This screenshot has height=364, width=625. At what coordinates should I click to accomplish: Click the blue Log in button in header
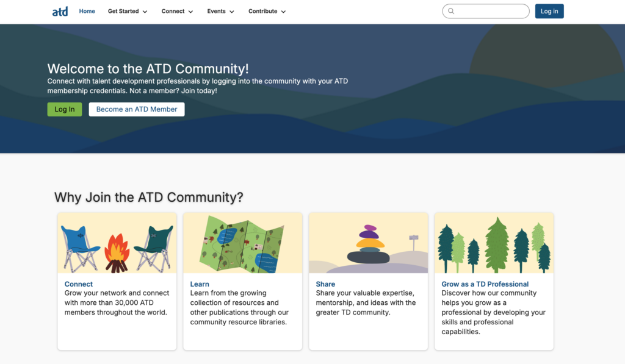[549, 11]
